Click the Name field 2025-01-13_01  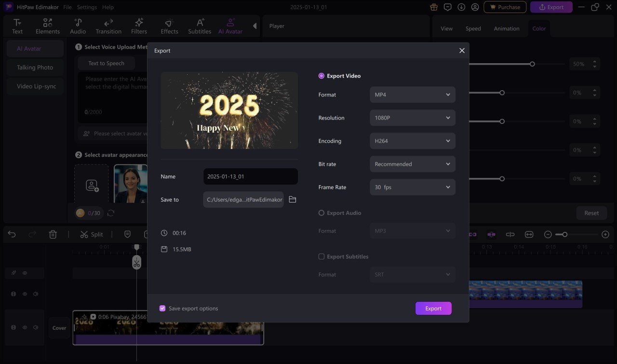251,176
